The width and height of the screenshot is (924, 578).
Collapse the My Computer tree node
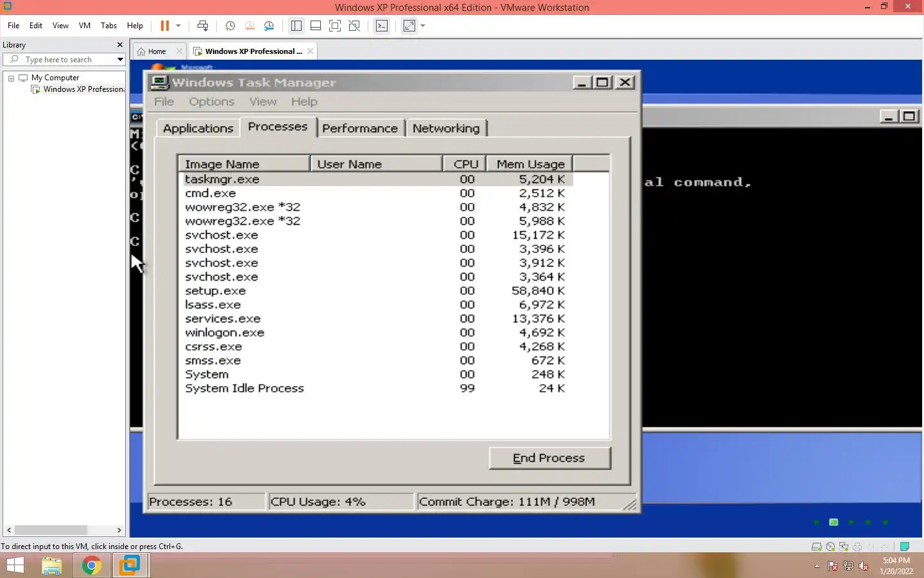pyautogui.click(x=11, y=78)
